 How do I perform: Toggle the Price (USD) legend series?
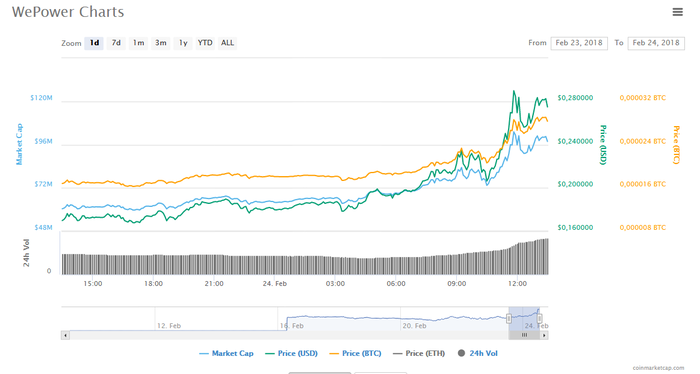(292, 353)
